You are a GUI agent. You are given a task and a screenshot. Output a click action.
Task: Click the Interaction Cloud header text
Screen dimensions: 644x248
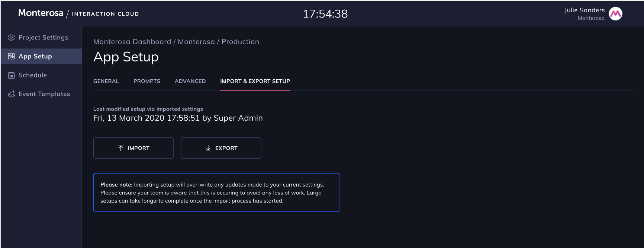tap(106, 14)
